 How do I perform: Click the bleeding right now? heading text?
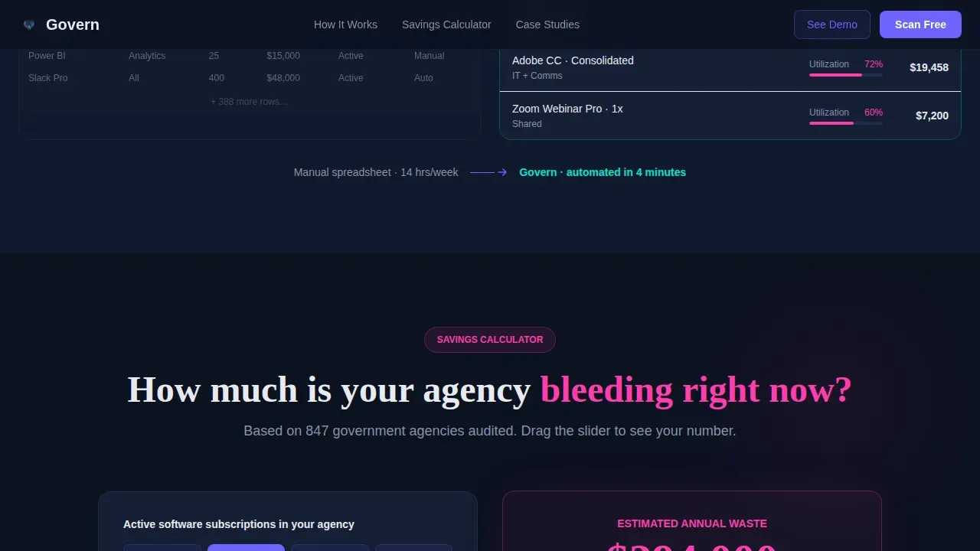(696, 390)
